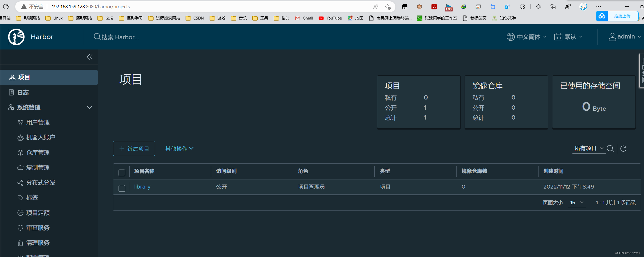Open 项目 in the sidebar
This screenshot has height=257, width=644.
point(49,77)
